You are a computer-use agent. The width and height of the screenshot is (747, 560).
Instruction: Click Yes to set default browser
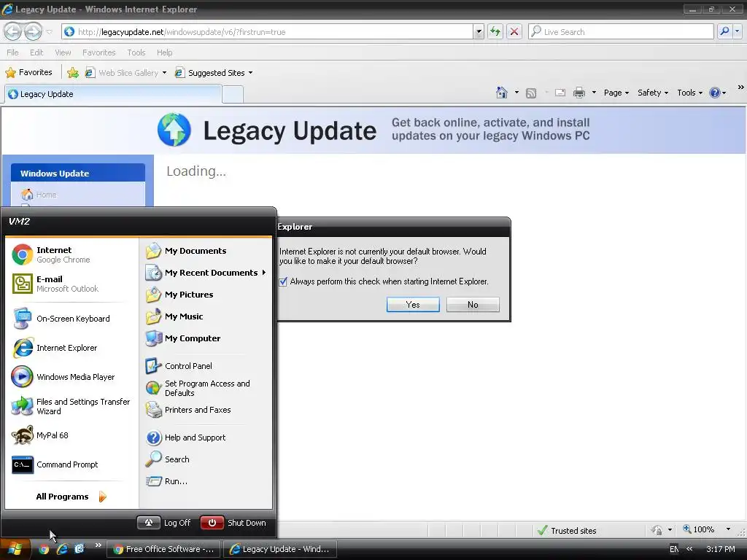(x=413, y=305)
